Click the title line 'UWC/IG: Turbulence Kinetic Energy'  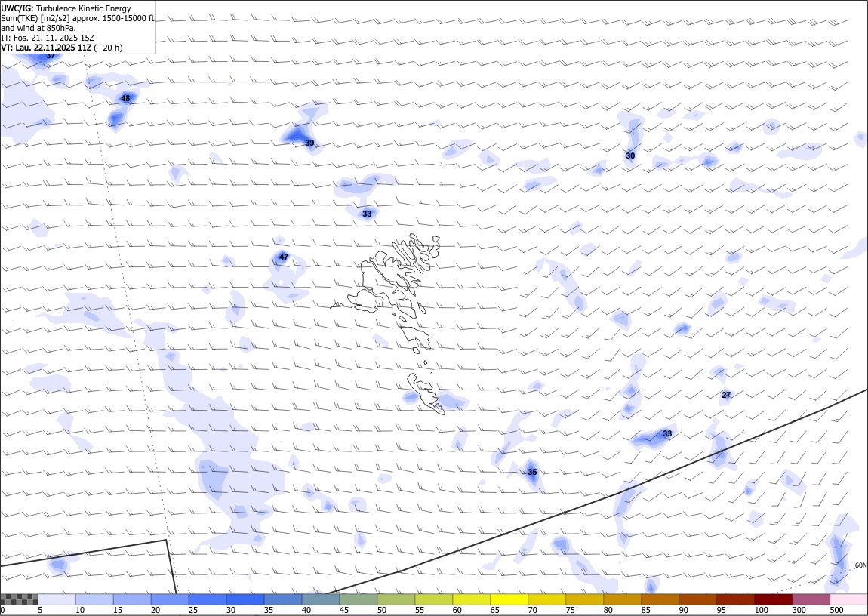tap(66, 8)
